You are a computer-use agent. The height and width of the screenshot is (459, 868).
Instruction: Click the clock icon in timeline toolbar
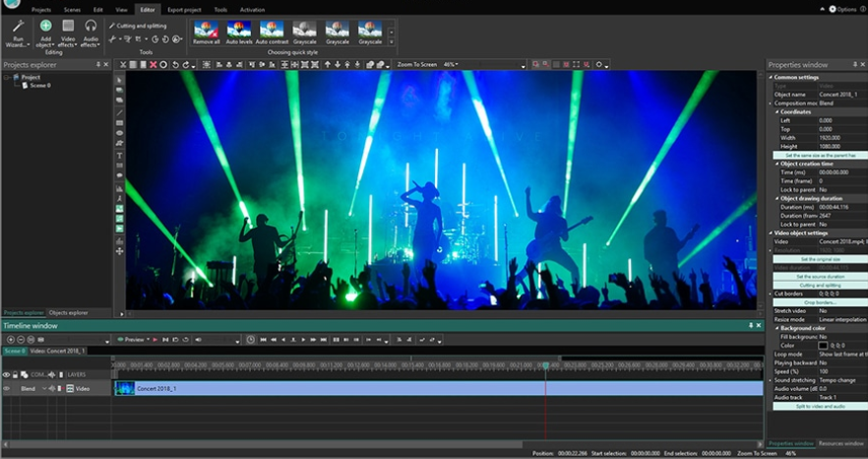(250, 339)
